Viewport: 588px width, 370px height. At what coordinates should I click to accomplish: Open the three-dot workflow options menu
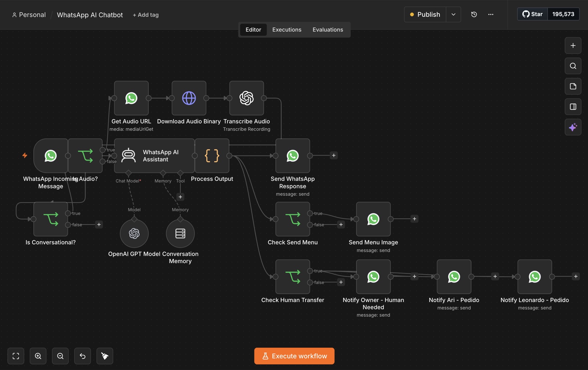tap(491, 14)
